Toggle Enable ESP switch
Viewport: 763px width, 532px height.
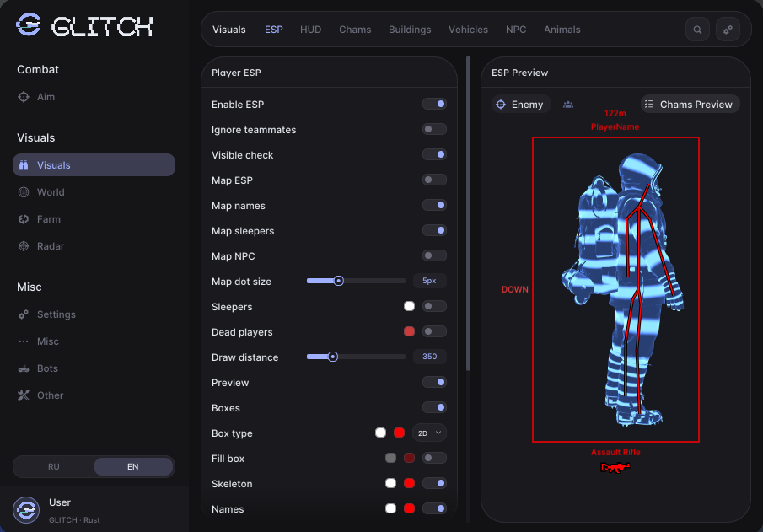click(434, 104)
